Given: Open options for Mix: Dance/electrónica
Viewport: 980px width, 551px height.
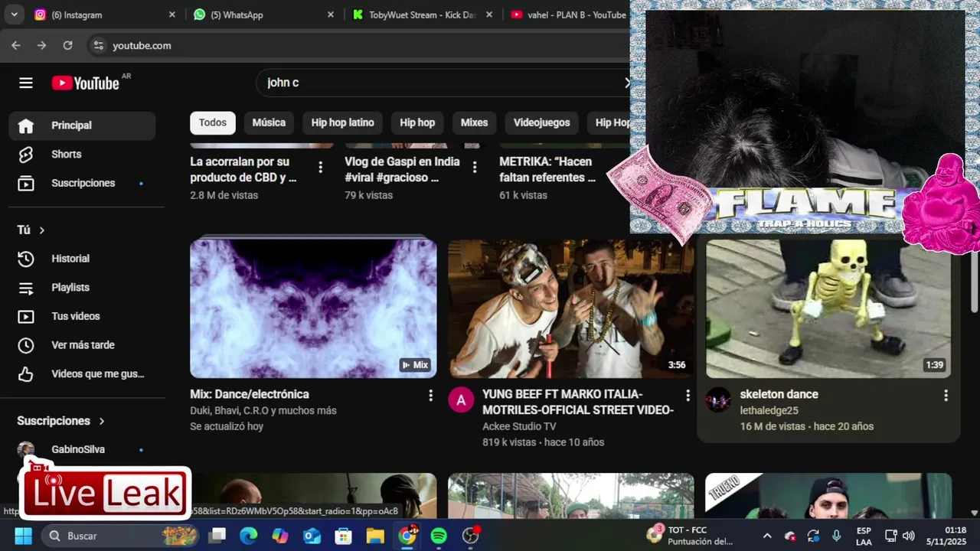Looking at the screenshot, I should pos(430,396).
